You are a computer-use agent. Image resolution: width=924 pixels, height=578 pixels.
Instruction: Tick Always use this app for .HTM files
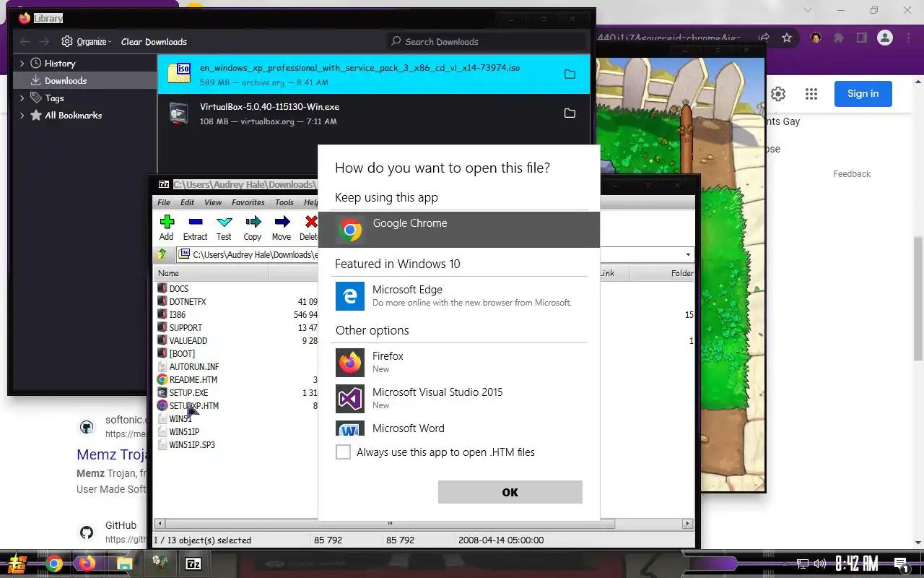pyautogui.click(x=343, y=452)
